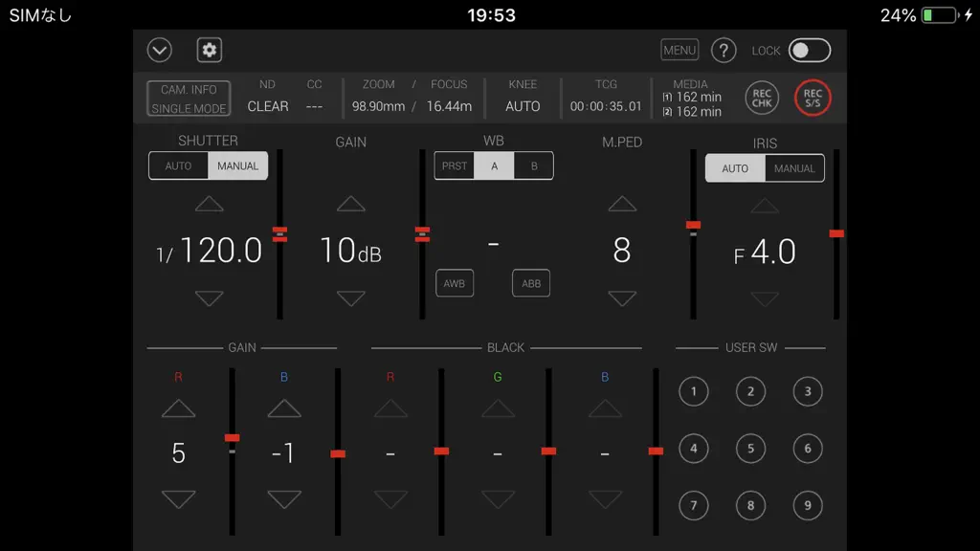980x551 pixels.
Task: Activate user switch 3
Action: (808, 391)
